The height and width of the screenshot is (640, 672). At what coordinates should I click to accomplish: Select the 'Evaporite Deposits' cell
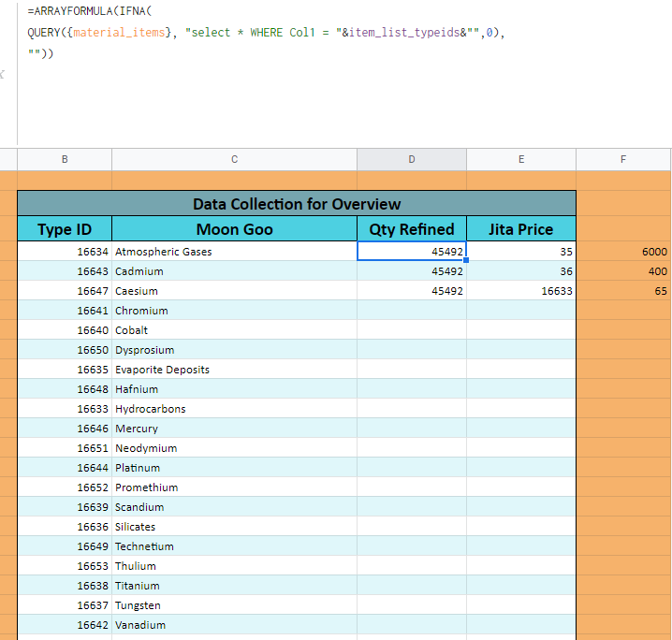tap(234, 370)
